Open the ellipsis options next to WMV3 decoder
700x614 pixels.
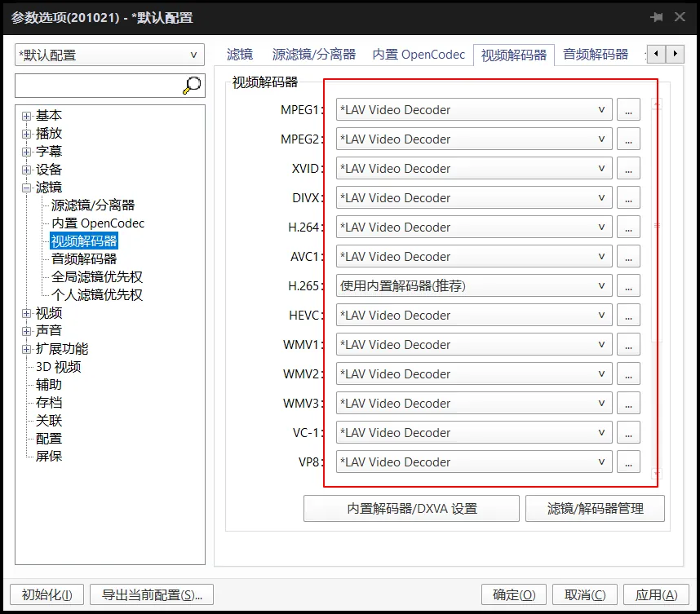[x=628, y=403]
